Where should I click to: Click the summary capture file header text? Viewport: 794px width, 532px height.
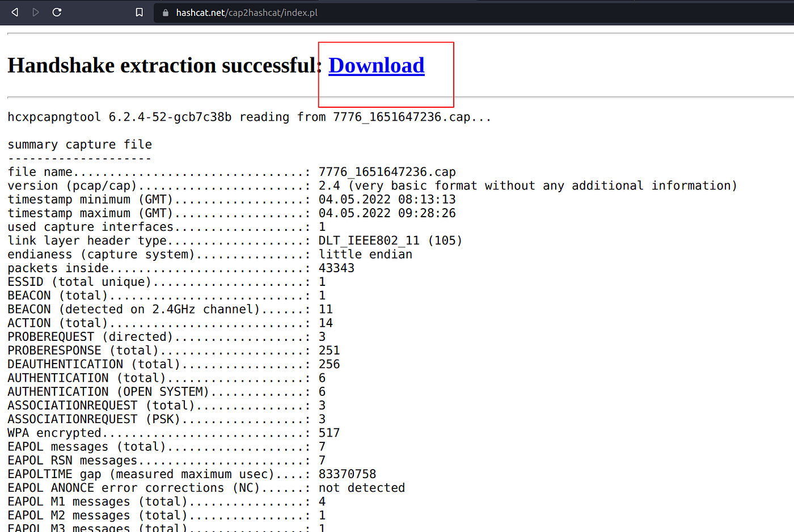[79, 144]
